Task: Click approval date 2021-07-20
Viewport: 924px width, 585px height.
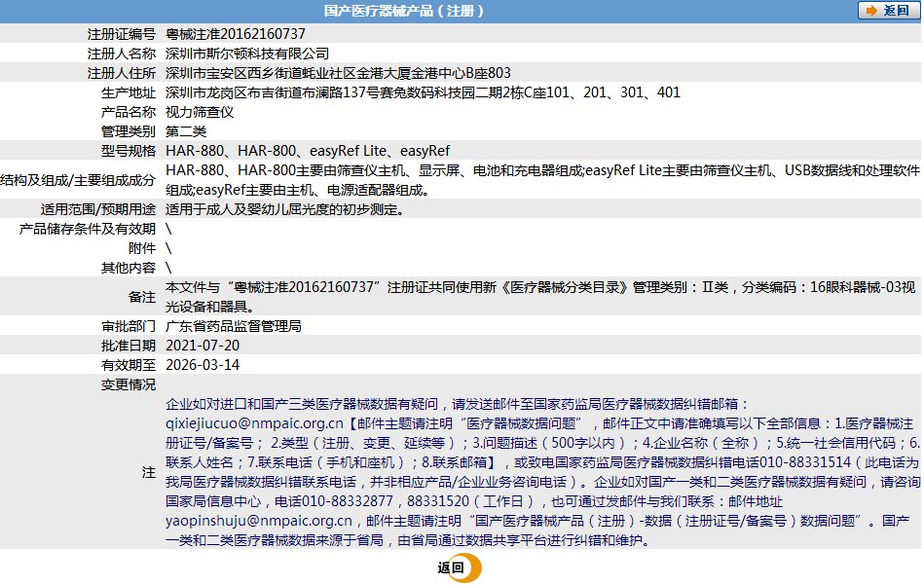Action: 203,346
